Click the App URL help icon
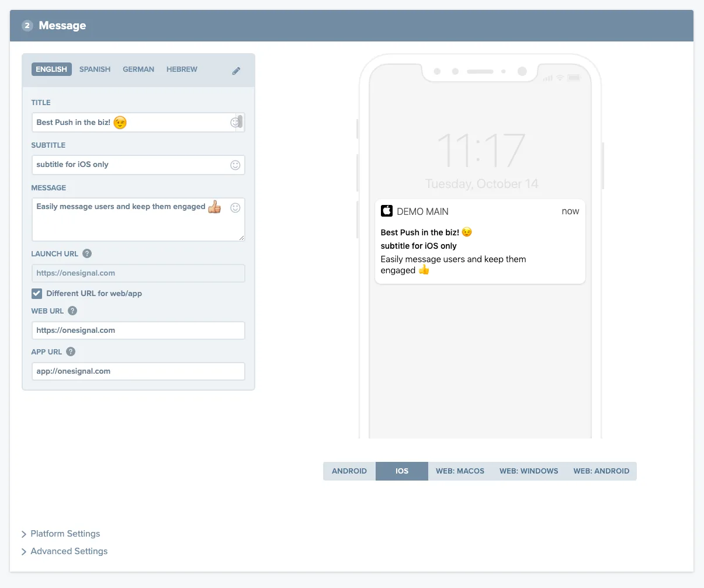The height and width of the screenshot is (588, 704). click(x=70, y=352)
